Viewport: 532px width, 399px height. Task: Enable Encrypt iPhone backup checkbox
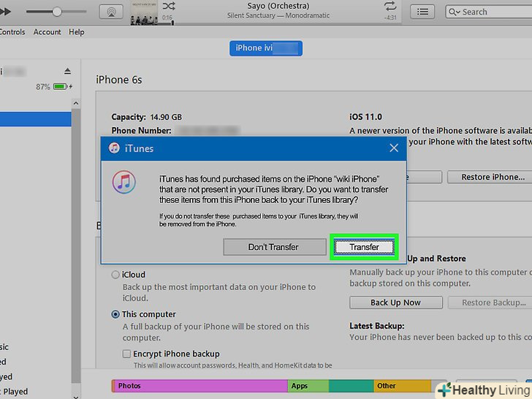(x=127, y=354)
